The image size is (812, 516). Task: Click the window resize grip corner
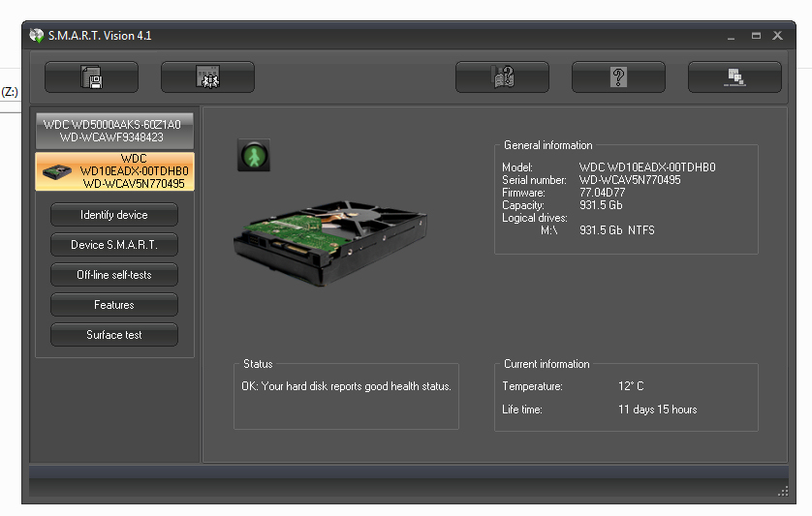click(x=783, y=491)
